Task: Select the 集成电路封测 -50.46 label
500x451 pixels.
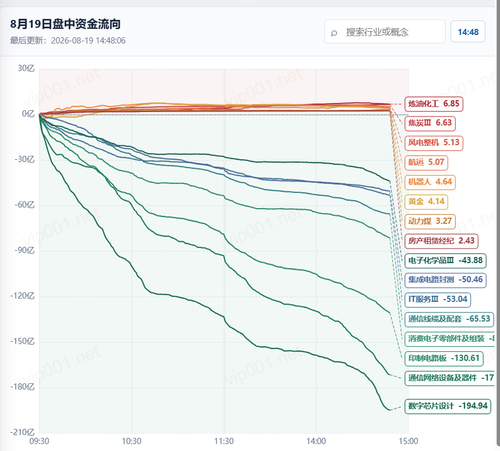Action: click(x=445, y=279)
